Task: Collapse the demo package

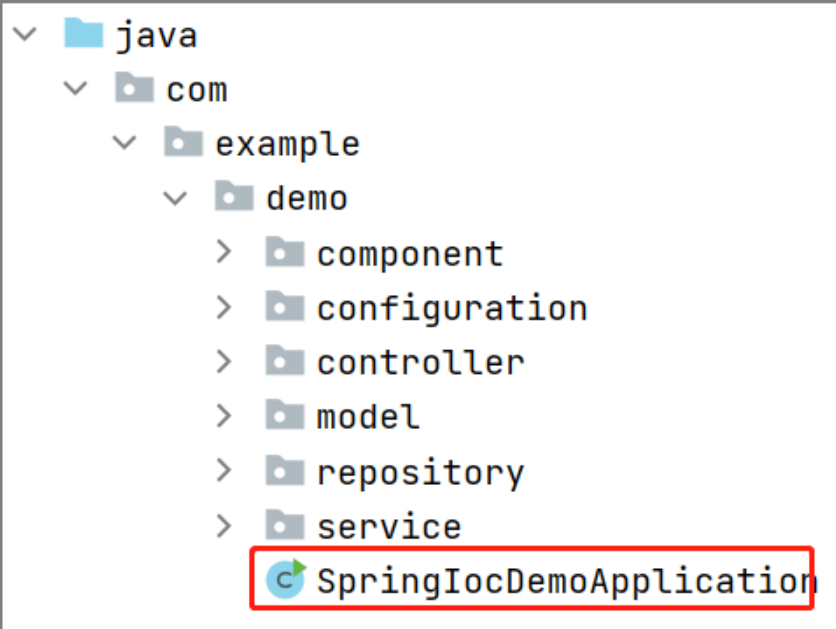Action: tap(174, 196)
